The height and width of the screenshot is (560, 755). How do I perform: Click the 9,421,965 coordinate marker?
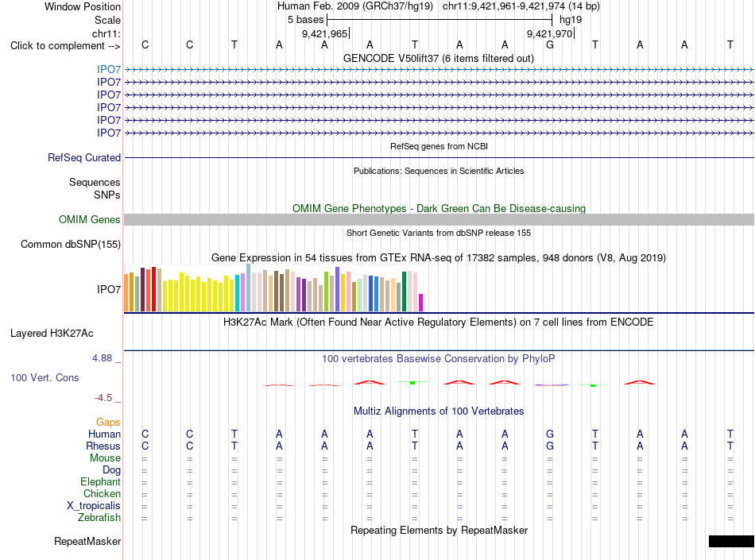(324, 33)
